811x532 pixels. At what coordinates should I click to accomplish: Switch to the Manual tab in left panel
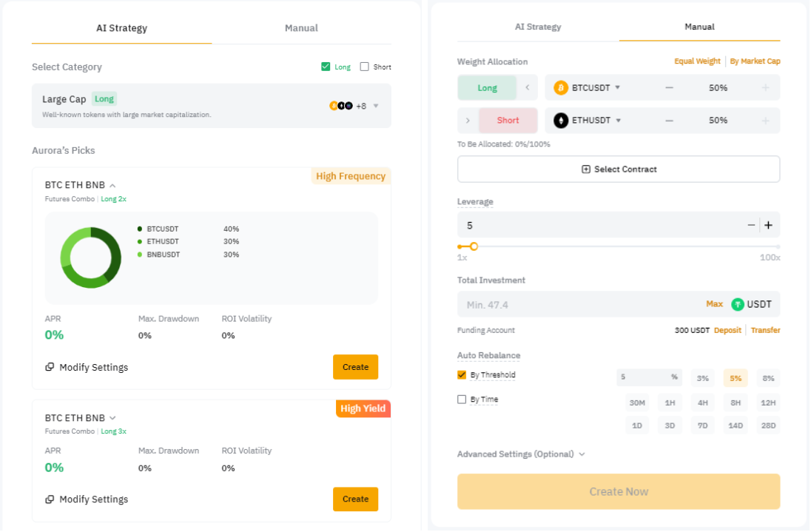point(301,28)
